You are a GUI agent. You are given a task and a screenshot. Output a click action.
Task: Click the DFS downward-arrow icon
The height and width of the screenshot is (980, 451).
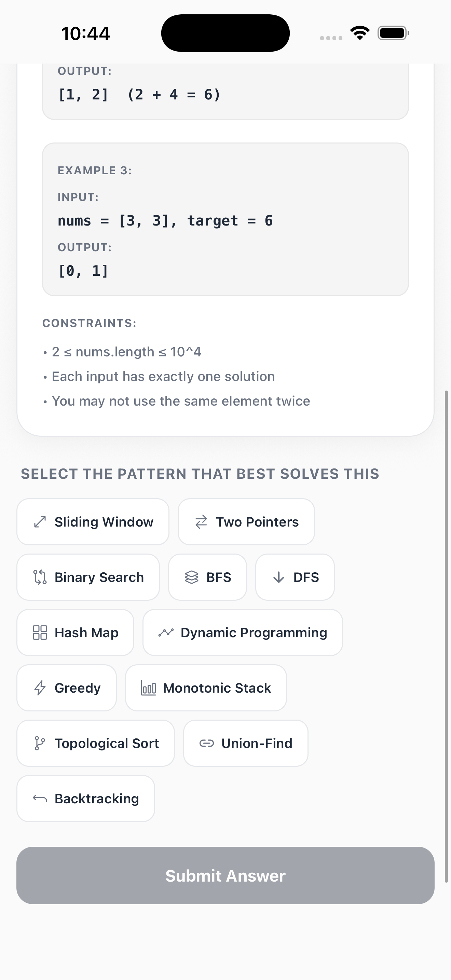point(279,577)
